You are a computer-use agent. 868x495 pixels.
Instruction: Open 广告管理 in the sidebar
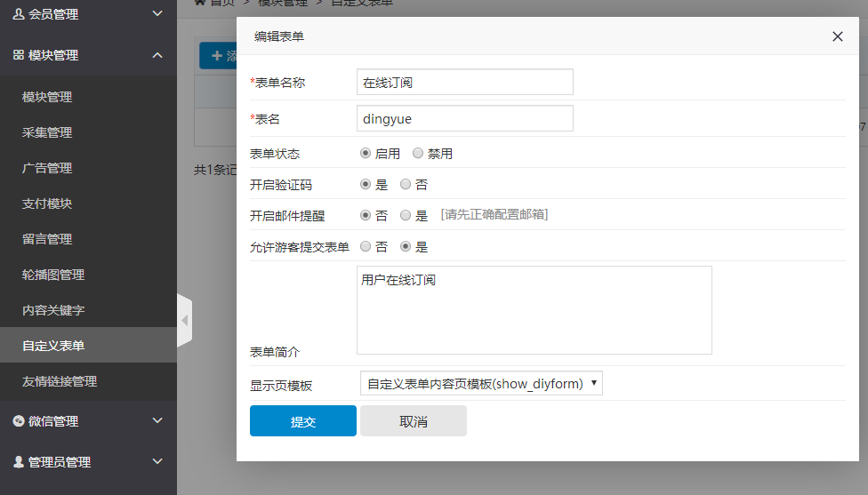47,168
